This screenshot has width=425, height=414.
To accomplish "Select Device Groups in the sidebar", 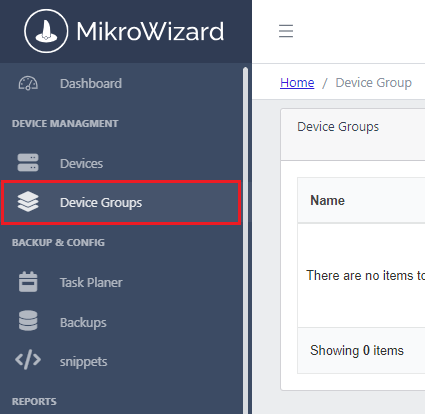I will coord(121,202).
